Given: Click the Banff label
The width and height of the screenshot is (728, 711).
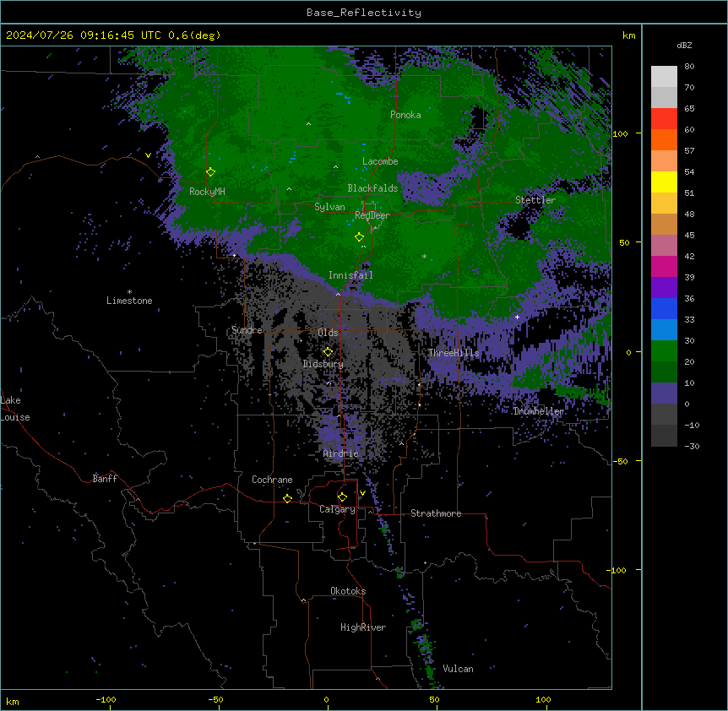Looking at the screenshot, I should (105, 479).
